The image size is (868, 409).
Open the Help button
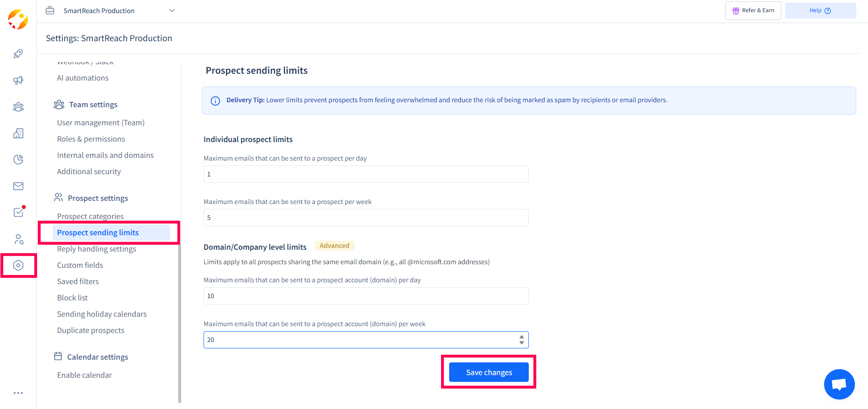[820, 10]
